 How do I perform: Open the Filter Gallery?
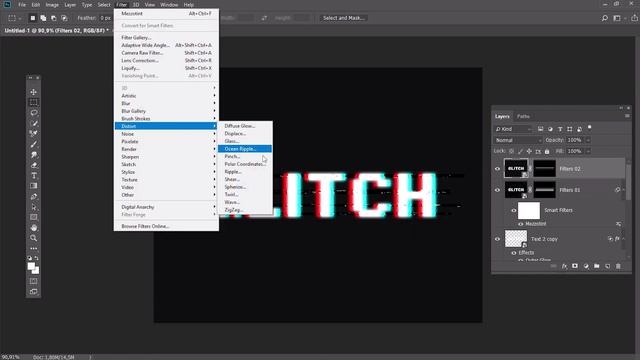click(167, 38)
